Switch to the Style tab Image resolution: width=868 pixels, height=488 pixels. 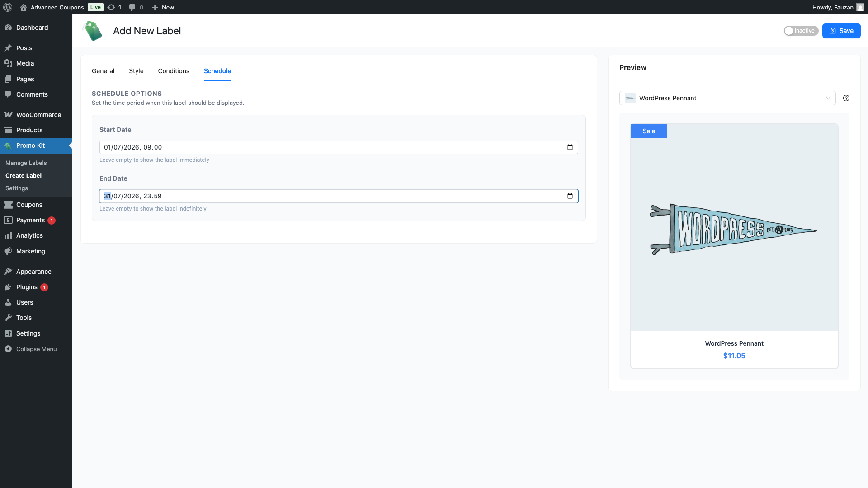(x=136, y=71)
